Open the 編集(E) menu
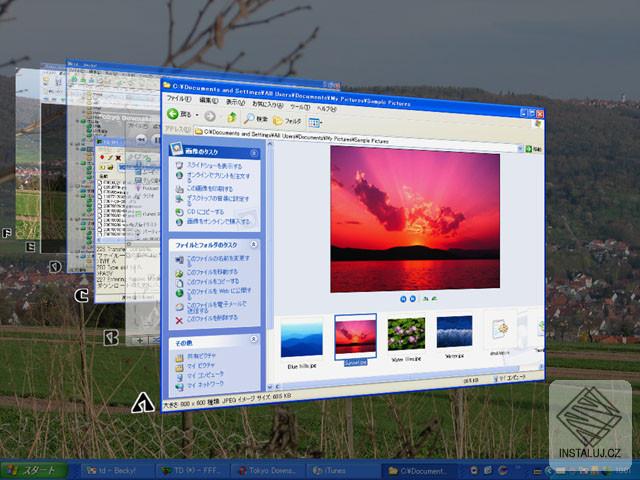This screenshot has width=640, height=480. coord(209,100)
